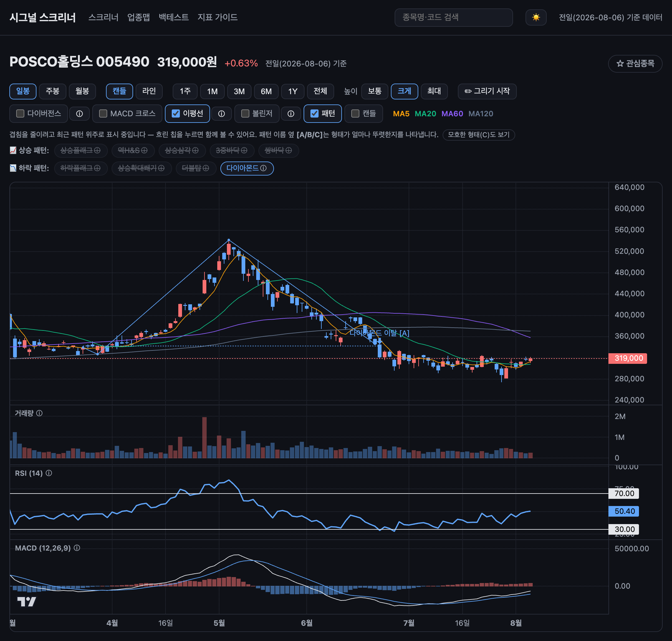The width and height of the screenshot is (672, 641).
Task: Click the 640,000 price axis label
Action: [x=629, y=187]
